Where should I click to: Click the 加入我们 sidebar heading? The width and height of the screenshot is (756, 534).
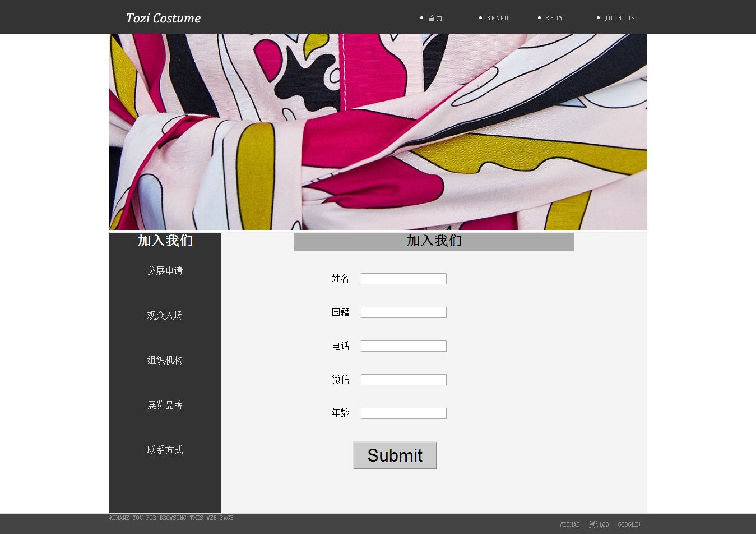tap(165, 241)
